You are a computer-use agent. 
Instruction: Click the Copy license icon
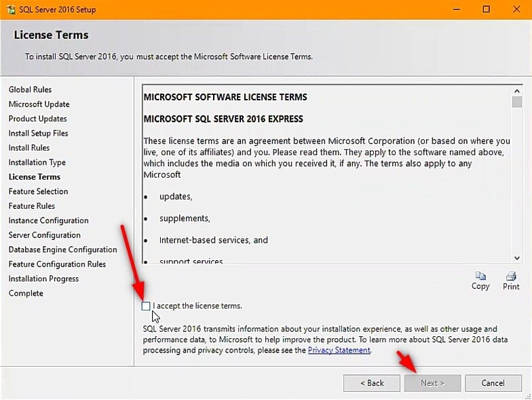pyautogui.click(x=480, y=276)
